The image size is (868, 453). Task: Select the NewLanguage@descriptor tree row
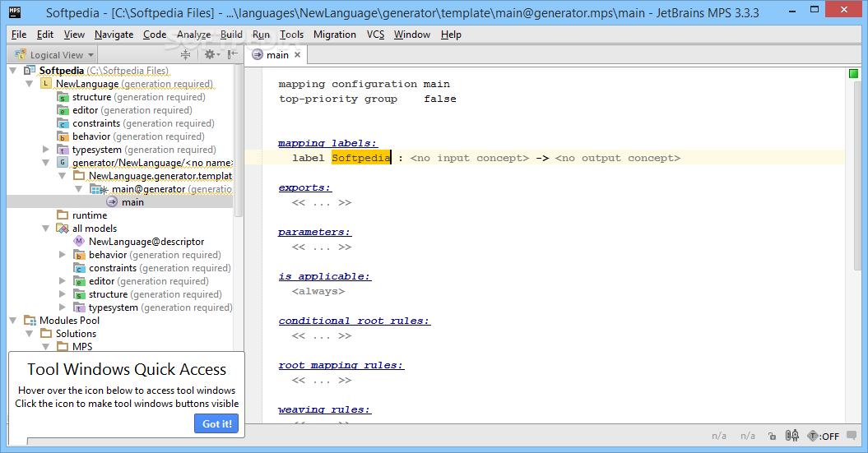coord(146,242)
